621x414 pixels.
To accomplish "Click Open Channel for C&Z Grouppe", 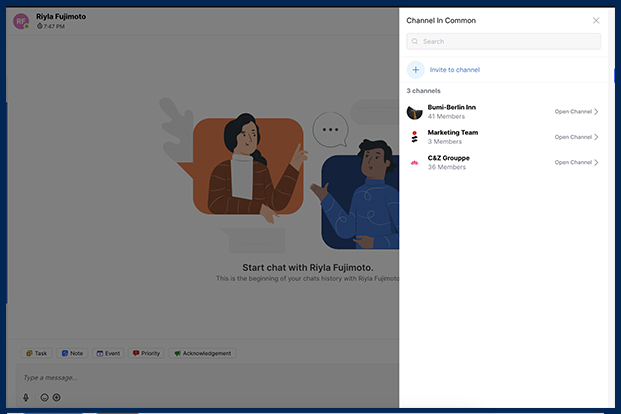I will coord(573,162).
